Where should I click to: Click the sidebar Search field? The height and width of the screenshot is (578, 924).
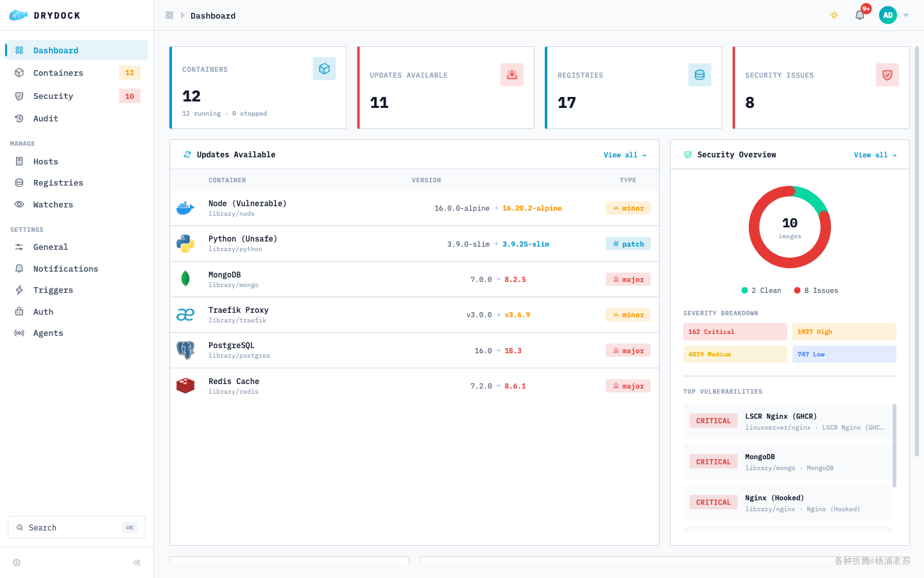[76, 527]
